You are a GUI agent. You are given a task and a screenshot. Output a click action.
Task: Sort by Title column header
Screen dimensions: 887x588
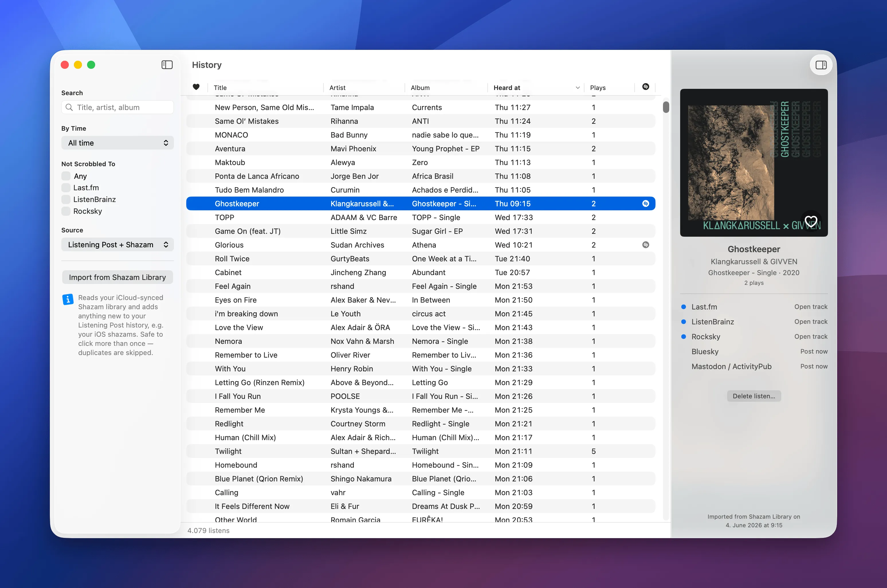(220, 88)
